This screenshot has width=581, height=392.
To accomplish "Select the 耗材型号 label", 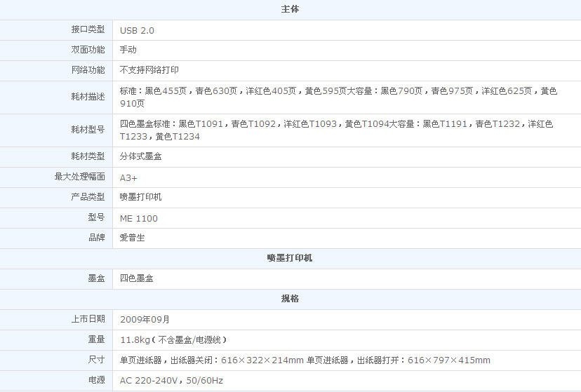I will (88, 130).
